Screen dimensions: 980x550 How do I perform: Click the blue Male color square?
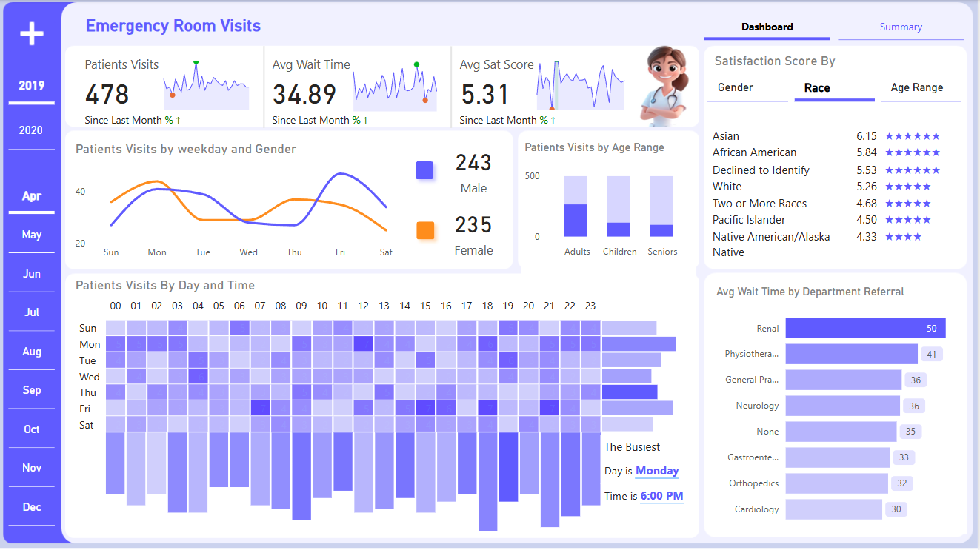424,170
